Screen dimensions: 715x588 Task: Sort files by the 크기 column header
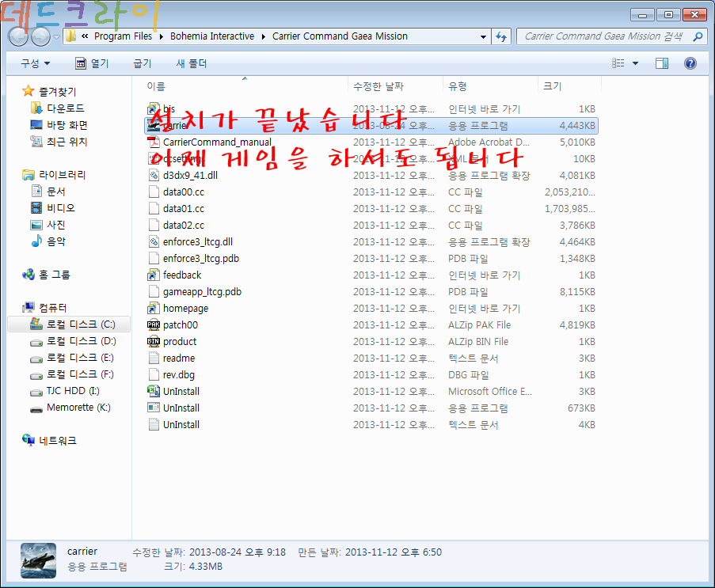tap(552, 85)
